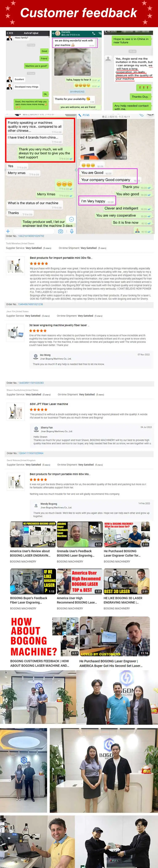The height and width of the screenshot is (868, 158).
Task: Tap the camera icon in chat bar
Action: pos(60,231)
